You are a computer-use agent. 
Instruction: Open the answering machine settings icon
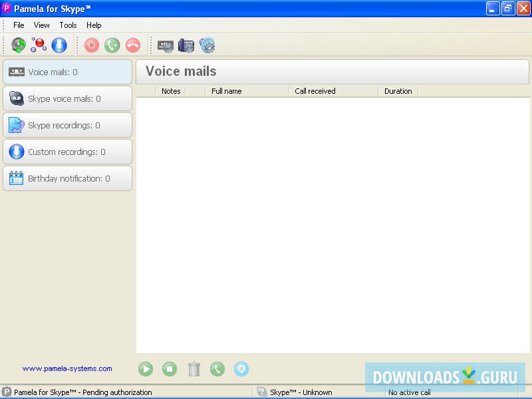[166, 45]
